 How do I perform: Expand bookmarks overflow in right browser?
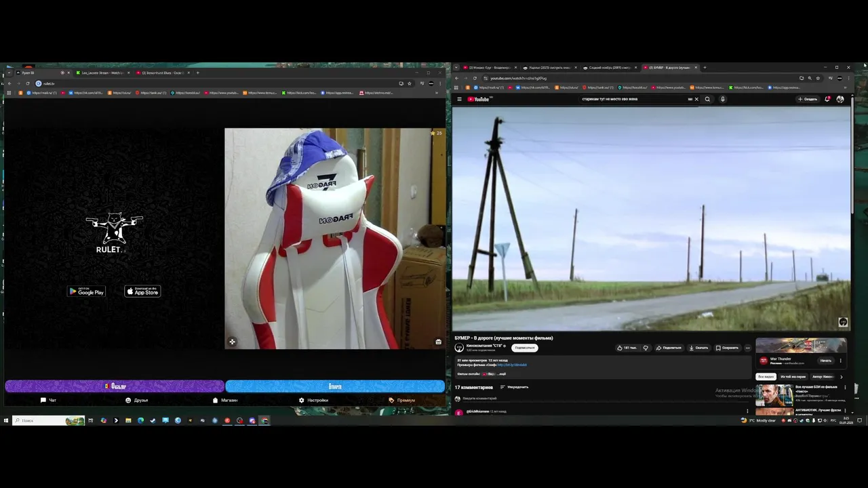(846, 87)
